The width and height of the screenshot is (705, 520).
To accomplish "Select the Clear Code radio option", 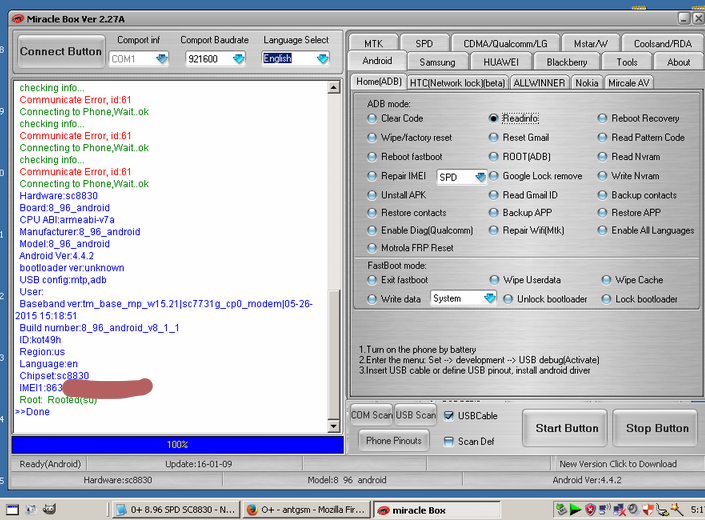I will [372, 118].
